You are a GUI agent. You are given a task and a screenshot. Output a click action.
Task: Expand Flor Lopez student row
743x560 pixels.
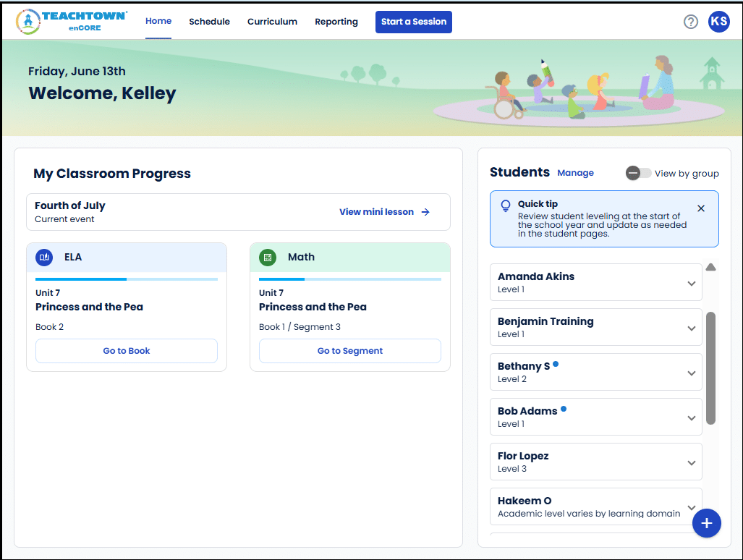click(691, 462)
